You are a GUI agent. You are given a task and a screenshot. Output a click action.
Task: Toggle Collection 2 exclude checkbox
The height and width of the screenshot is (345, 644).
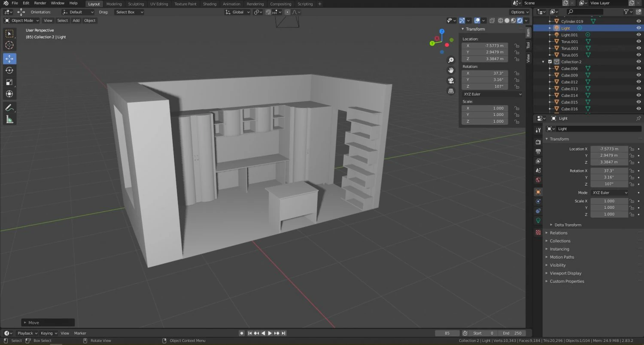pos(550,62)
